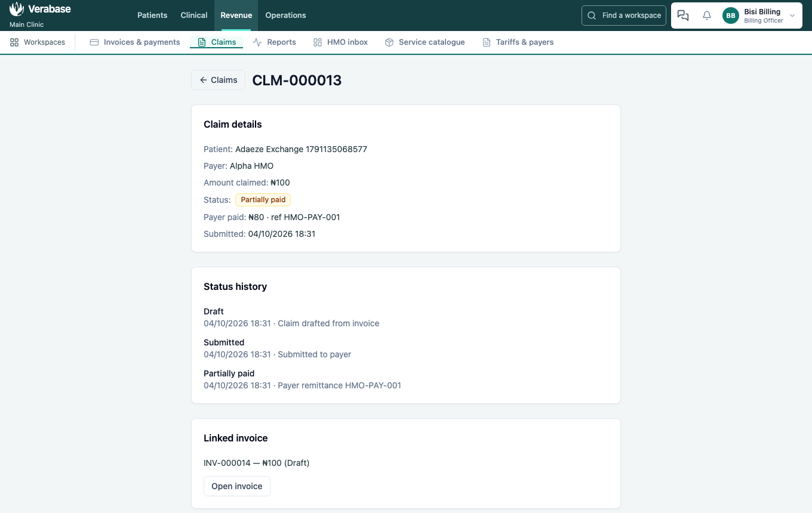This screenshot has width=812, height=513.
Task: Click the amount claimed ₦100 value
Action: [x=280, y=183]
